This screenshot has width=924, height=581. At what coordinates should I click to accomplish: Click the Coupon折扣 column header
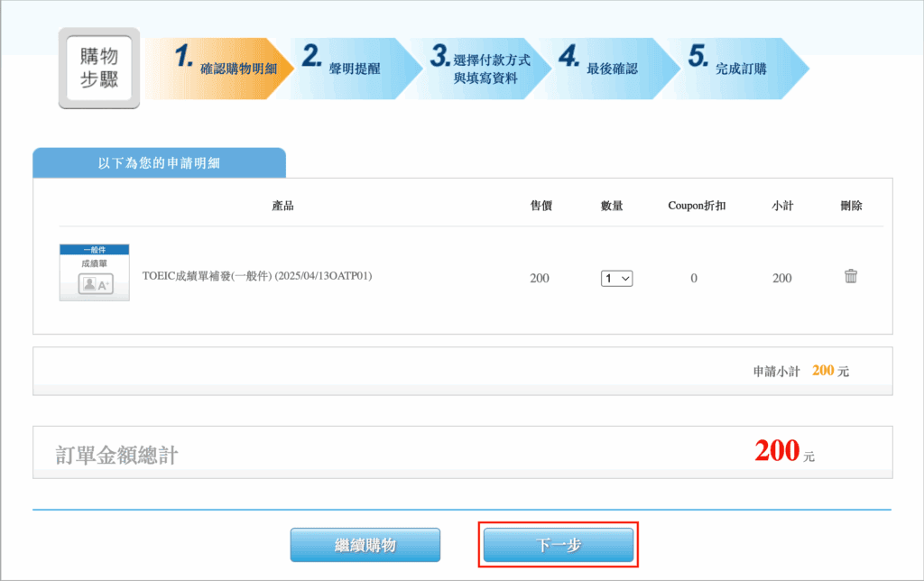[x=697, y=206]
